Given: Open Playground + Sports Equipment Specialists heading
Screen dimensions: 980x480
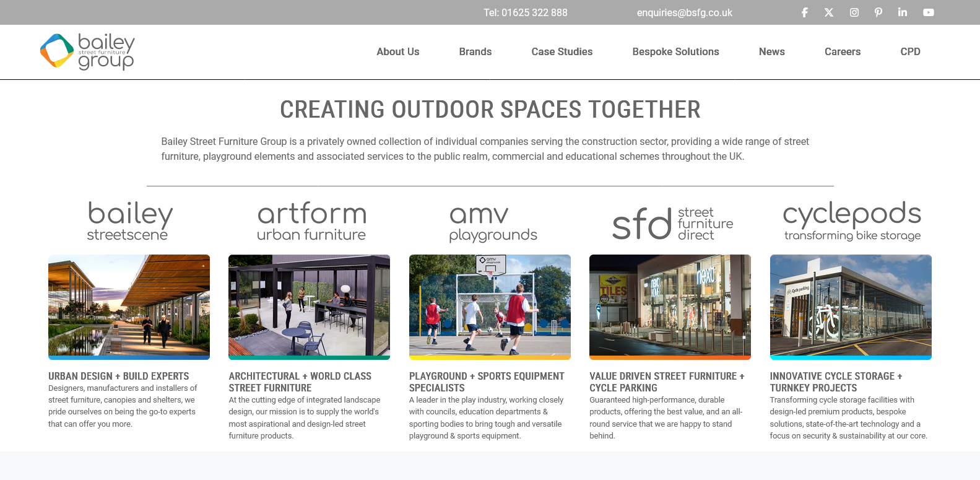Looking at the screenshot, I should point(487,382).
